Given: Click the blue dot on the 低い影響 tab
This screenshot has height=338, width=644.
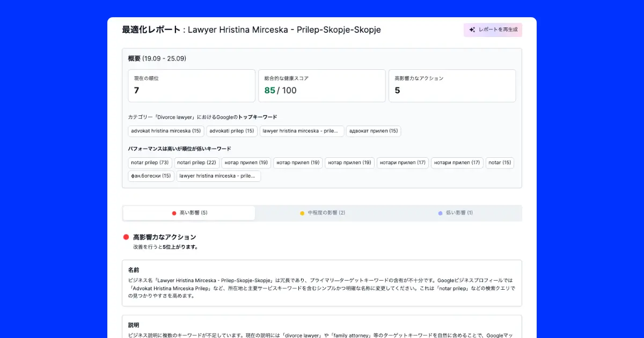Looking at the screenshot, I should point(439,212).
